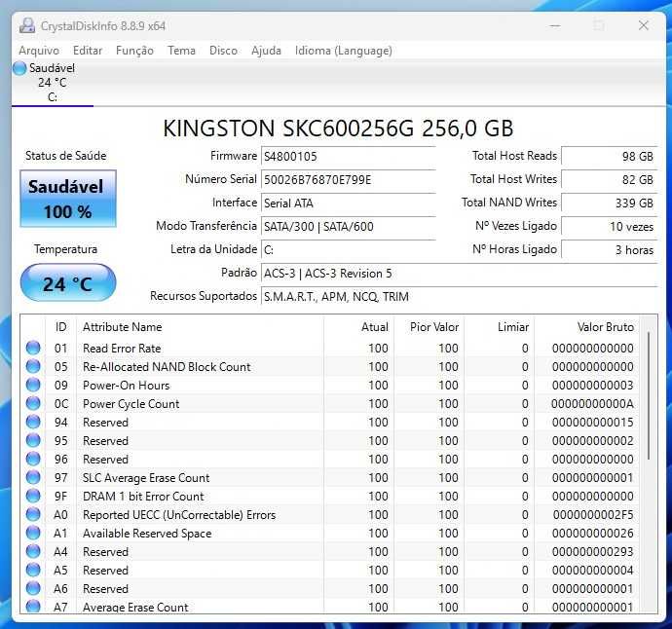672x629 pixels.
Task: Click the CrystalDiskInfo title bar app icon
Action: [x=27, y=25]
